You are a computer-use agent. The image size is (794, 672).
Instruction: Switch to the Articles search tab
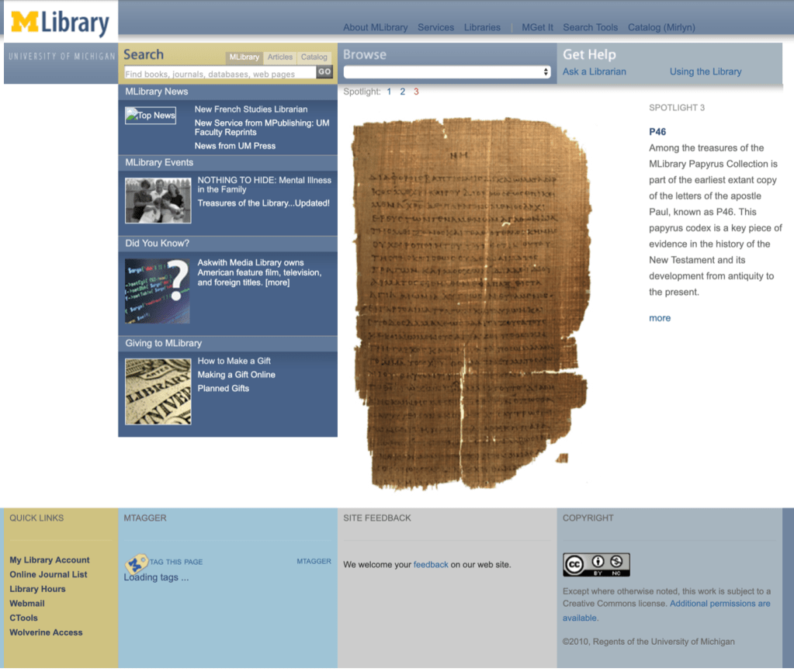(279, 57)
